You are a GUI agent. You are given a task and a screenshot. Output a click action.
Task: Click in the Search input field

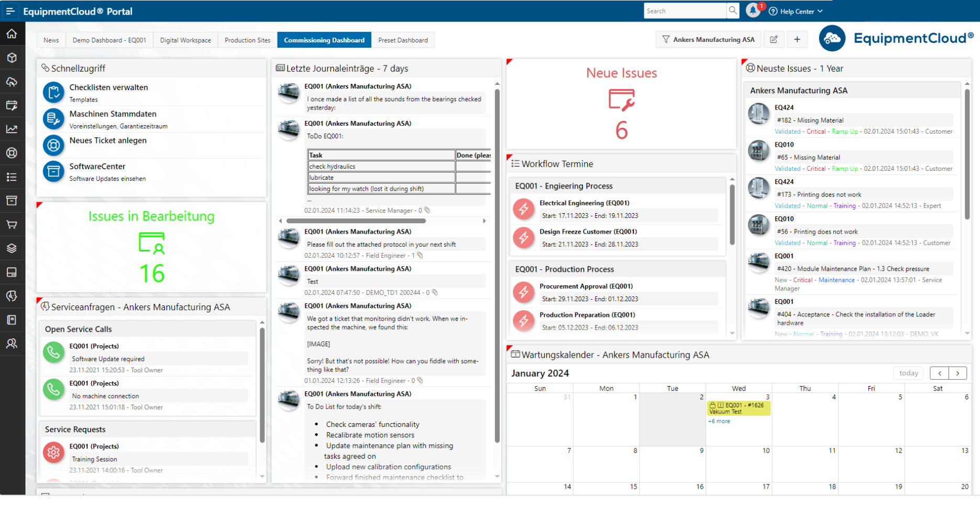point(685,11)
